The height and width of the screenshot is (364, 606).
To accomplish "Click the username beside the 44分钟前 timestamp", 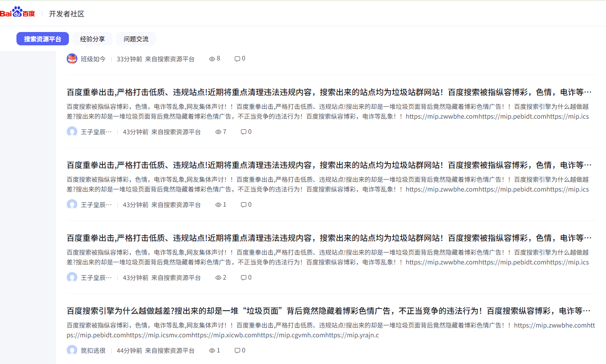I will coord(93,350).
